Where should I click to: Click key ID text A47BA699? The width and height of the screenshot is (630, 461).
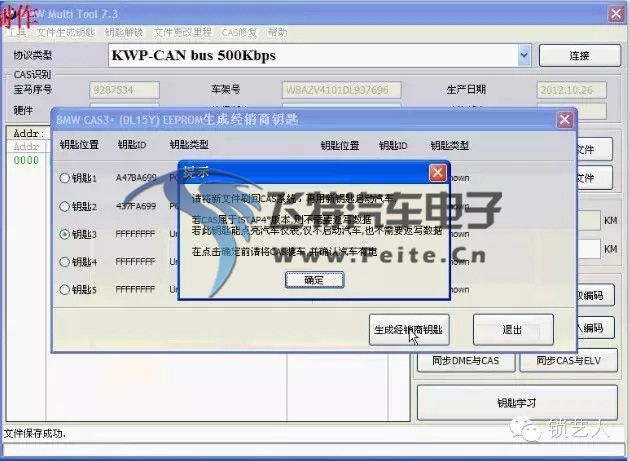point(136,178)
